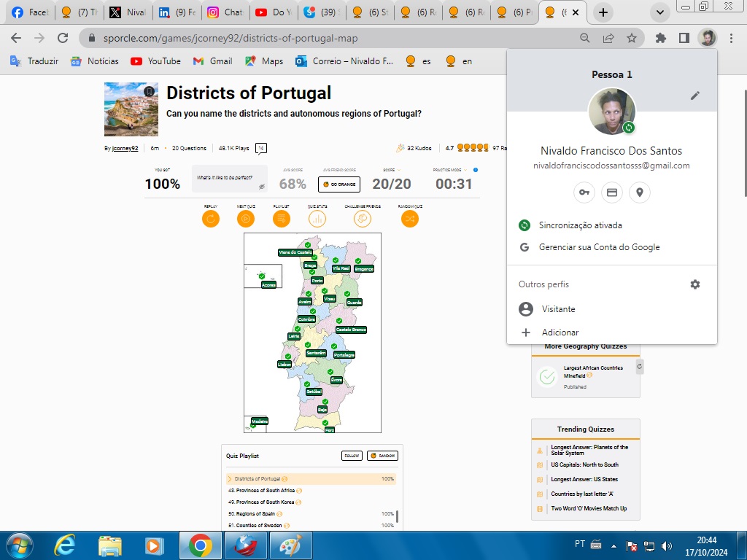Open the browser tab search chevron
Image resolution: width=747 pixels, height=560 pixels.
[x=659, y=13]
